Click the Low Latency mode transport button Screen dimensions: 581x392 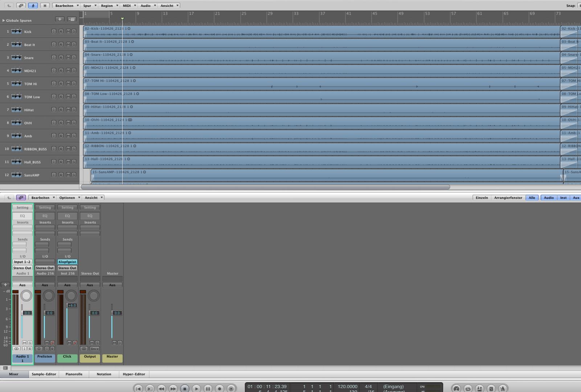456,388
